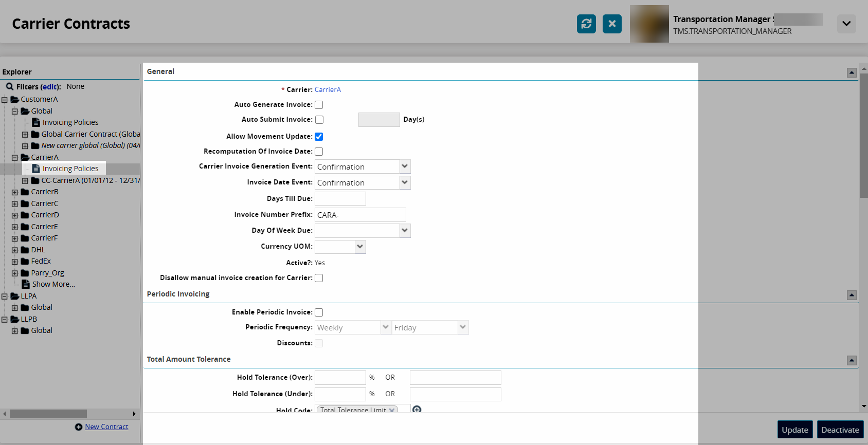Enable the Auto Generate Invoice checkbox
The image size is (868, 445).
[319, 105]
